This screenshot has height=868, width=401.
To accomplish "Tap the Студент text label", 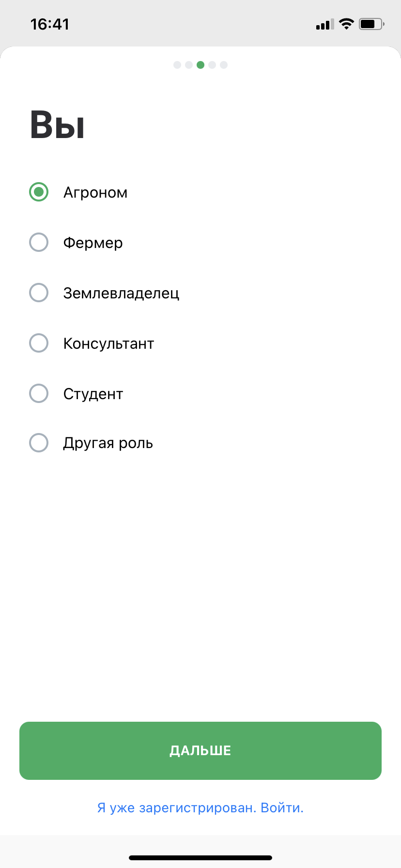I will [x=93, y=394].
